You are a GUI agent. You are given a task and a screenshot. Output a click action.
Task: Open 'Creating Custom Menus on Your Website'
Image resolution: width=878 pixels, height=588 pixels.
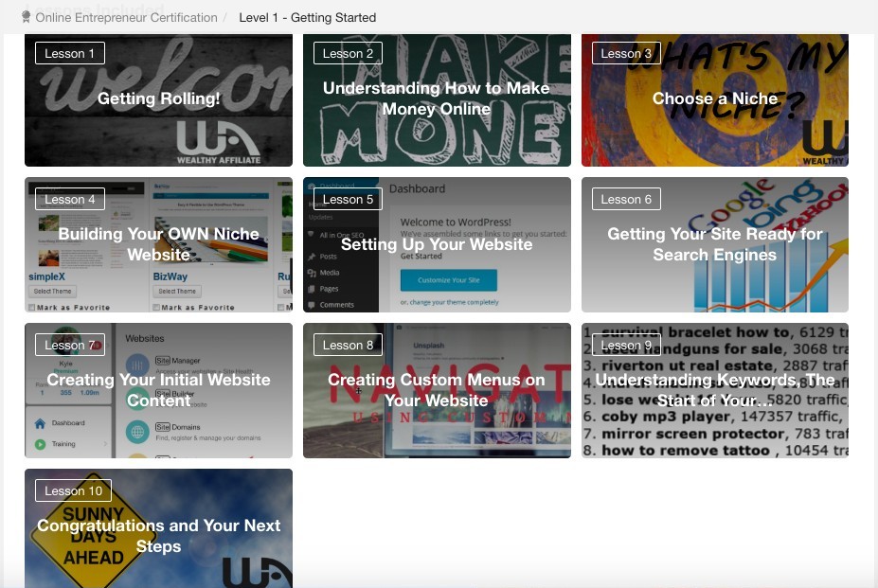(x=437, y=390)
